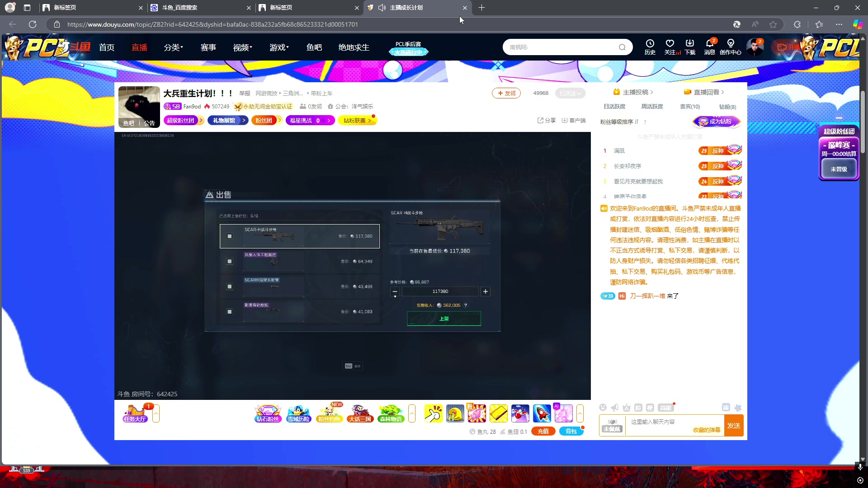
Task: Go to 首页 home in navigation
Action: [x=107, y=47]
